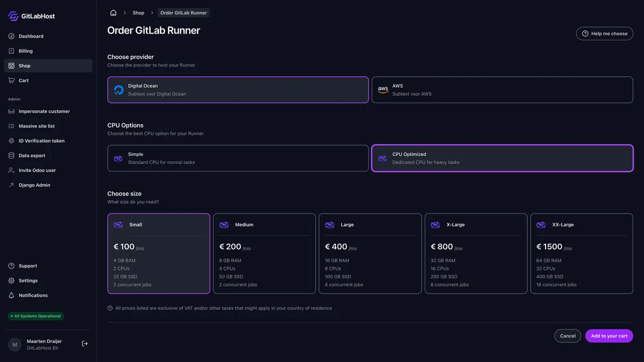Click the 'GitLabHost BV' company text
The image size is (644, 362).
43,348
